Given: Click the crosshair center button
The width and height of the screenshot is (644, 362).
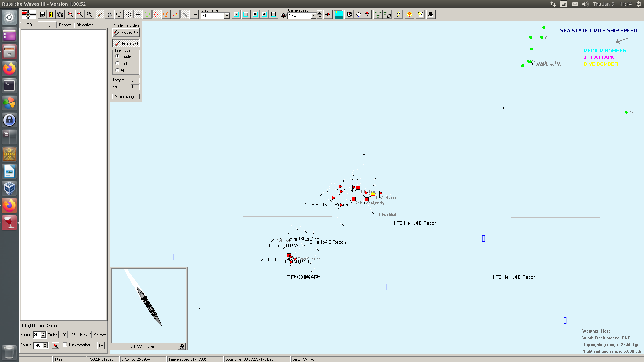Looking at the screenshot, I should [101, 345].
